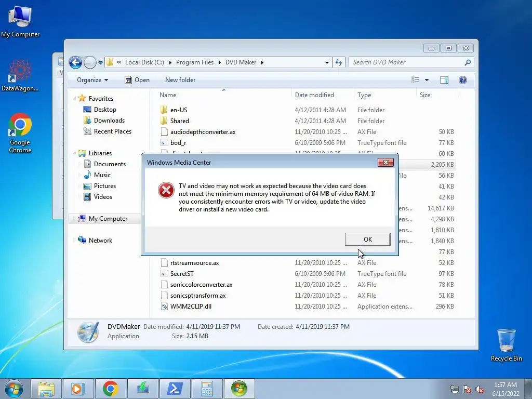Click the Google Chrome desktop shortcut
The image size is (532, 399).
(20, 133)
